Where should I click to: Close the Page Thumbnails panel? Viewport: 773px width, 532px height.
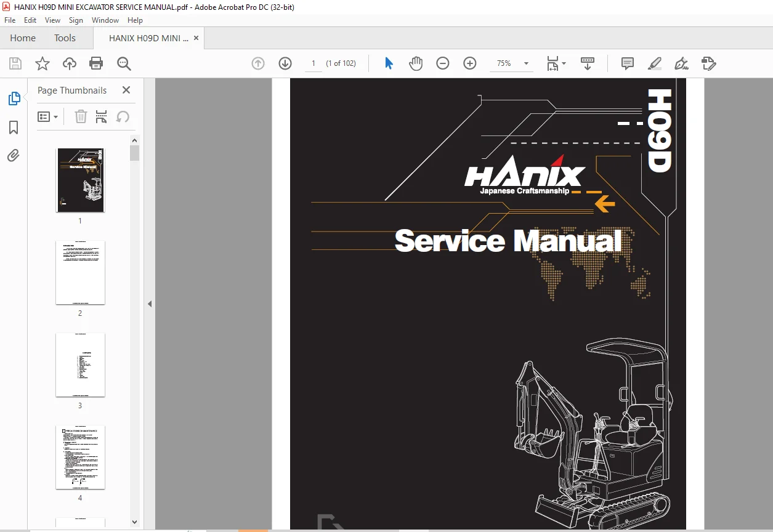pyautogui.click(x=126, y=90)
